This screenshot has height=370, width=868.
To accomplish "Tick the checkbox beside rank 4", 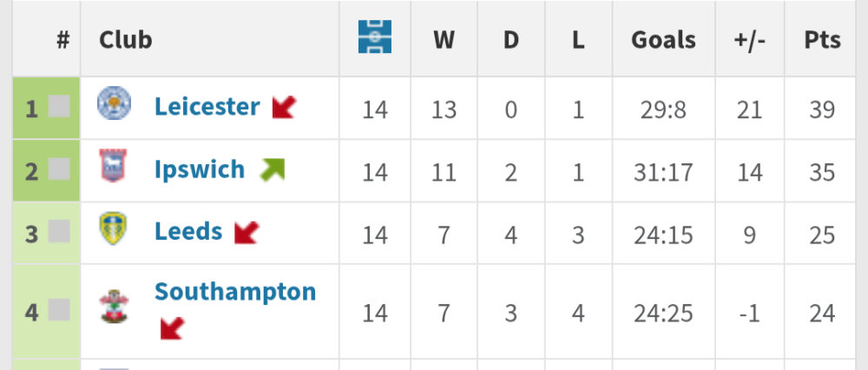I will [x=59, y=309].
